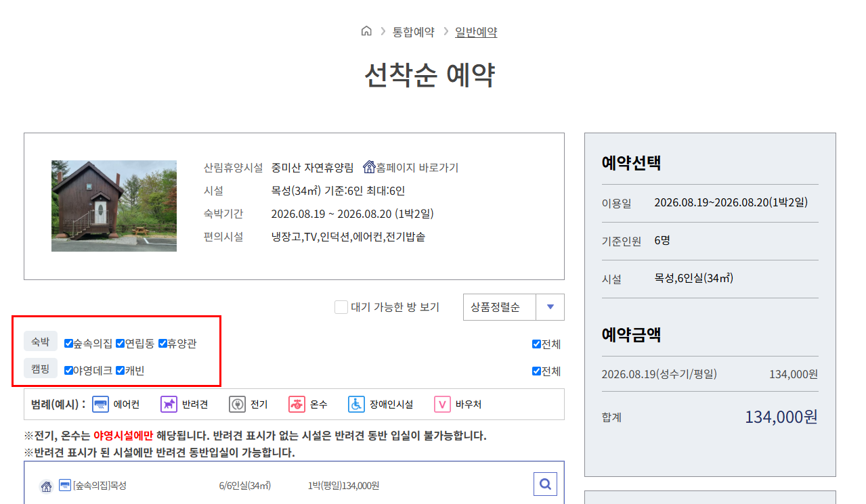Viewport: 866px width, 504px height.
Task: Uncheck the 야영데크 filter
Action: (68, 371)
